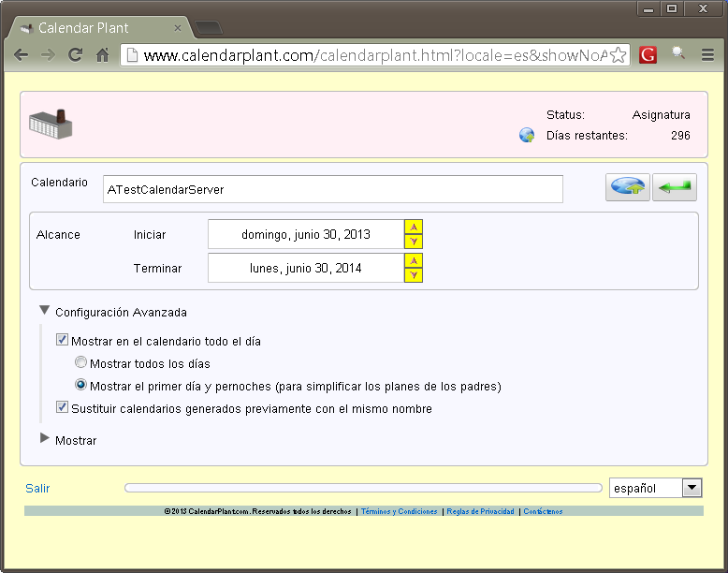Switch to the Calendar Plant tab
The image size is (728, 573).
94,28
